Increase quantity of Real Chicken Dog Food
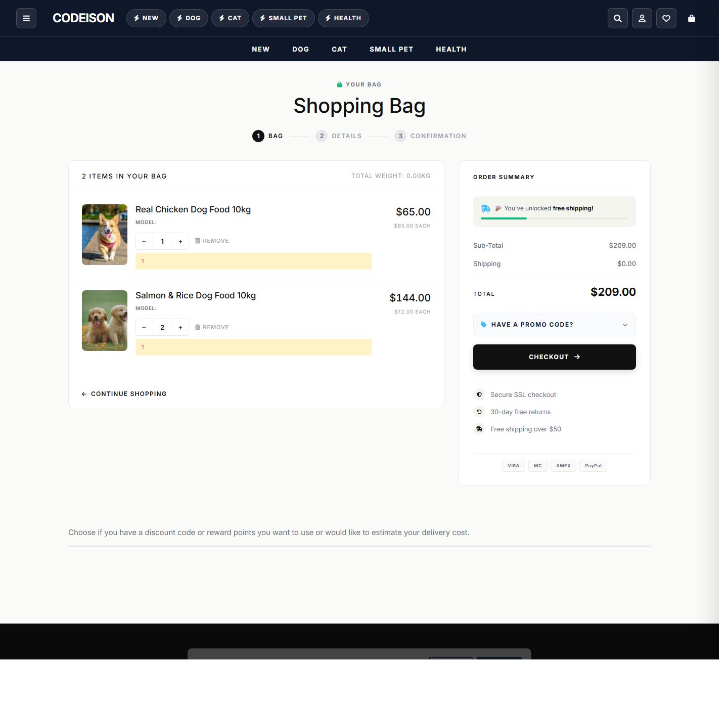 tap(180, 241)
